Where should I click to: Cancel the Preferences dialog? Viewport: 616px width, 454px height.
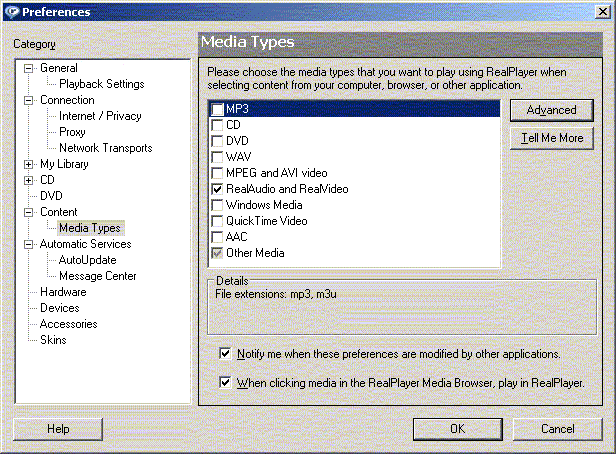pyautogui.click(x=557, y=429)
